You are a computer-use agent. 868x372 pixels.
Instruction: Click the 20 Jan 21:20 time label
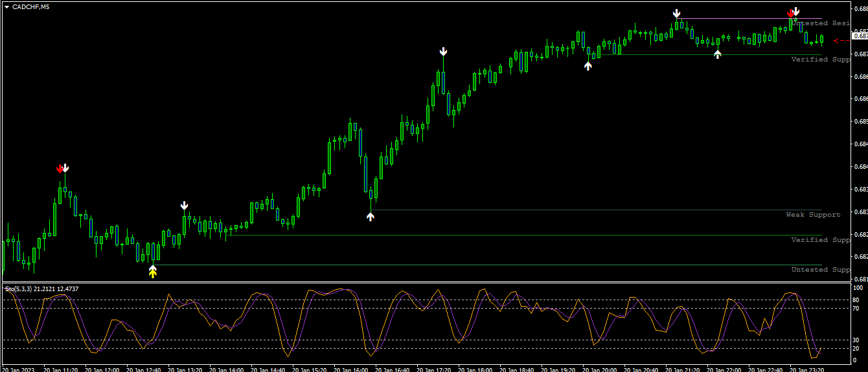(x=683, y=369)
